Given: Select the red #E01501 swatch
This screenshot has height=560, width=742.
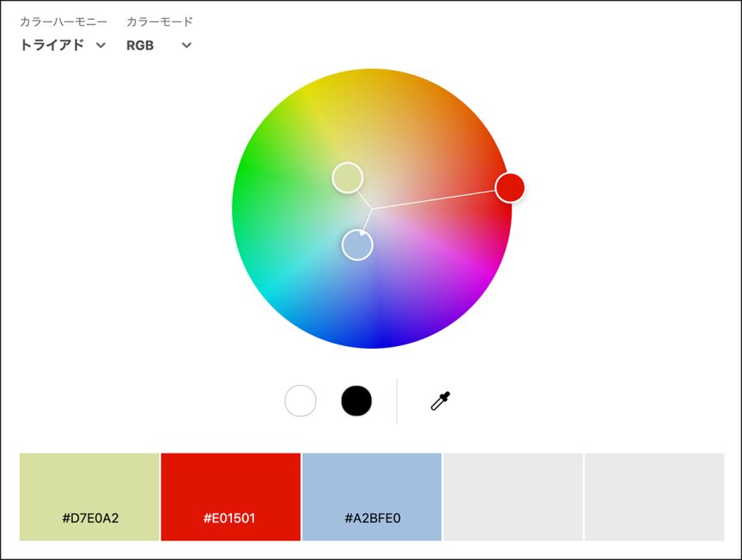Looking at the screenshot, I should [x=230, y=496].
